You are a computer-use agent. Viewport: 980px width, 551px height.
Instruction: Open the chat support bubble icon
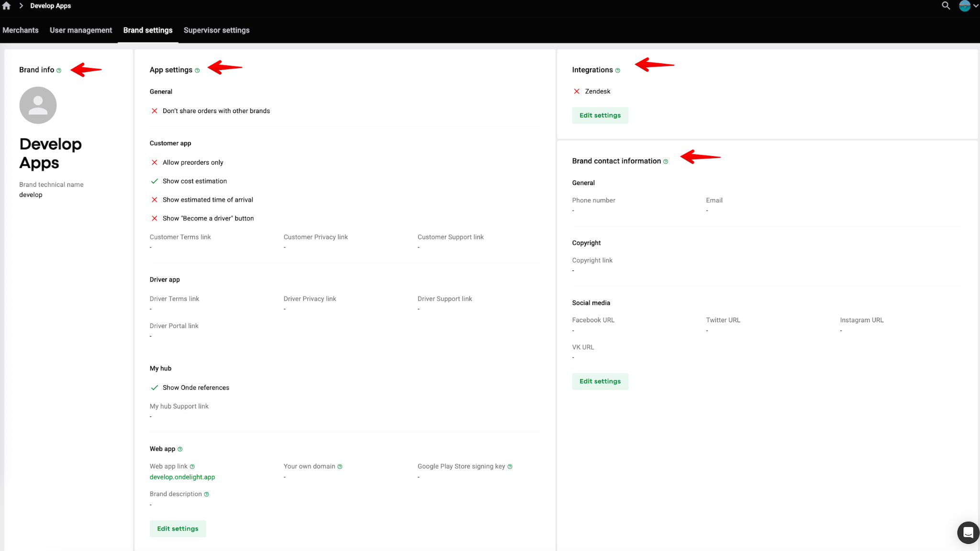968,532
